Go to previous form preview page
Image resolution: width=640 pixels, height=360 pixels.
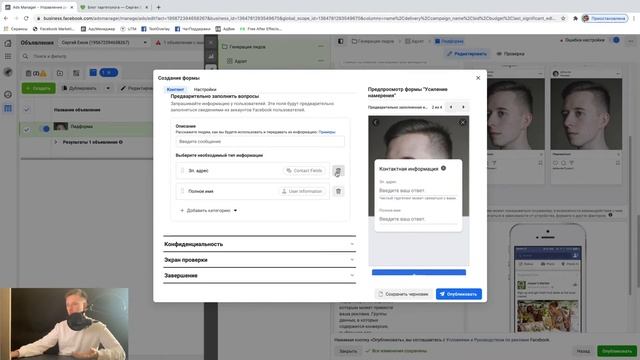pos(451,107)
